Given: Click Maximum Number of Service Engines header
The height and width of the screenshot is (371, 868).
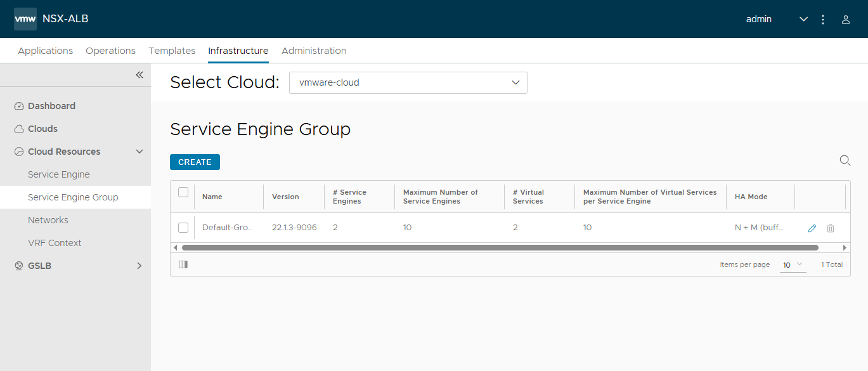Looking at the screenshot, I should 441,197.
